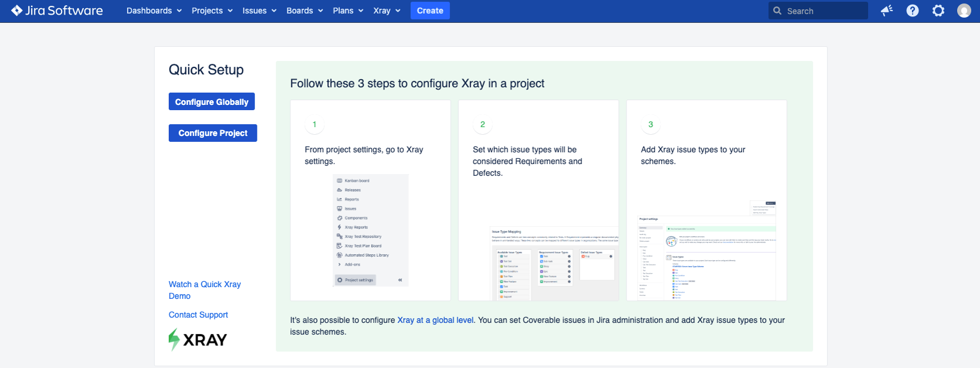Viewport: 980px width, 368px height.
Task: Click the search magnifier icon
Action: point(777,11)
